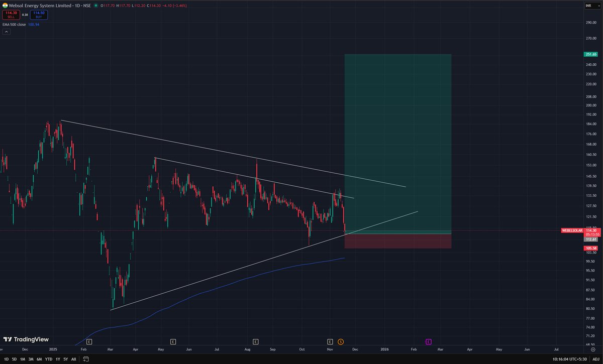The height and width of the screenshot is (364, 603).
Task: Toggle the WEBELSOLAR price label on the axis
Action: (573, 230)
